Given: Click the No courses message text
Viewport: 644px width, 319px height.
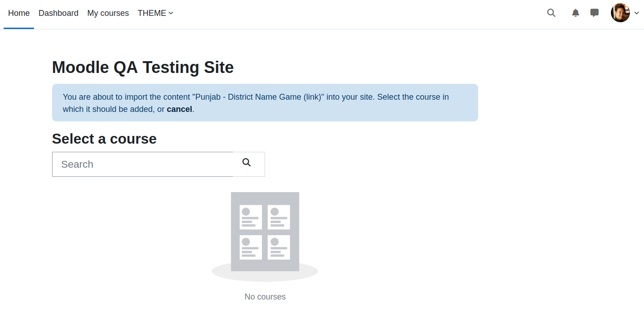Looking at the screenshot, I should (265, 297).
